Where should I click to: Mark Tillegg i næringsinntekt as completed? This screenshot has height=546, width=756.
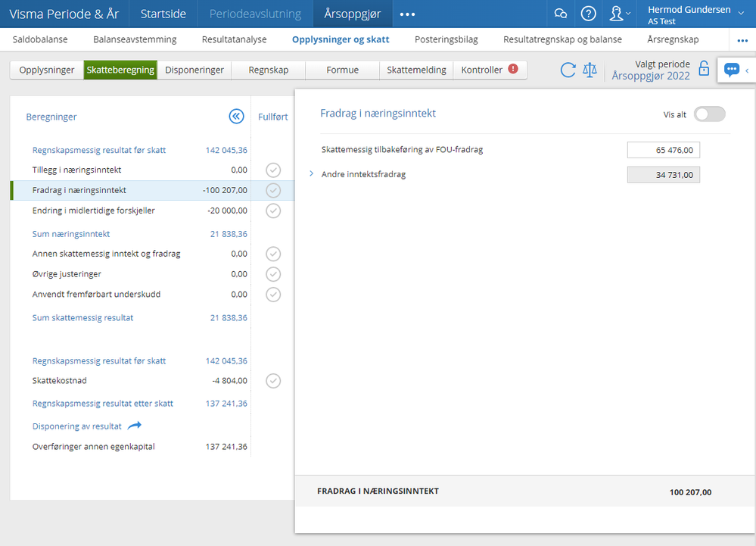(x=273, y=170)
